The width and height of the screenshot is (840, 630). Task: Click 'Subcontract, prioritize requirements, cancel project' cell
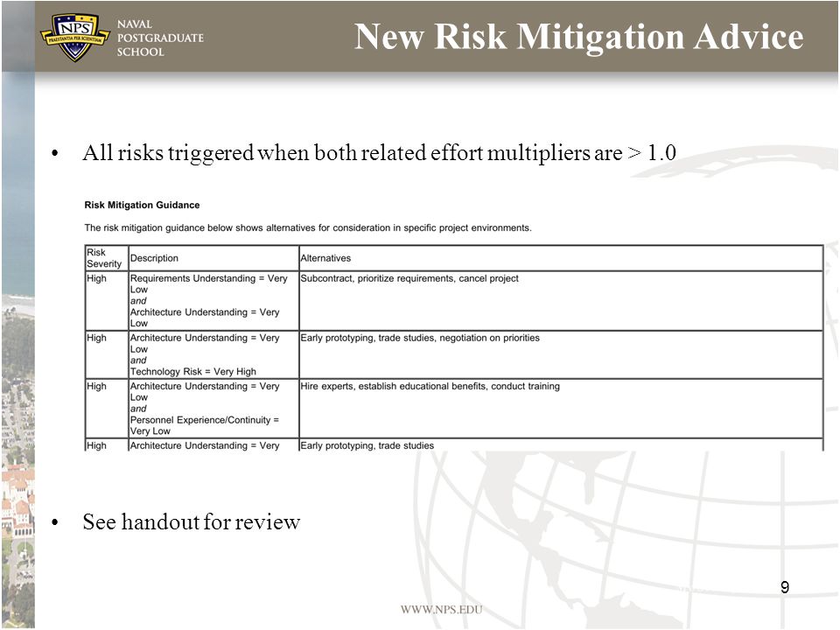pos(561,300)
